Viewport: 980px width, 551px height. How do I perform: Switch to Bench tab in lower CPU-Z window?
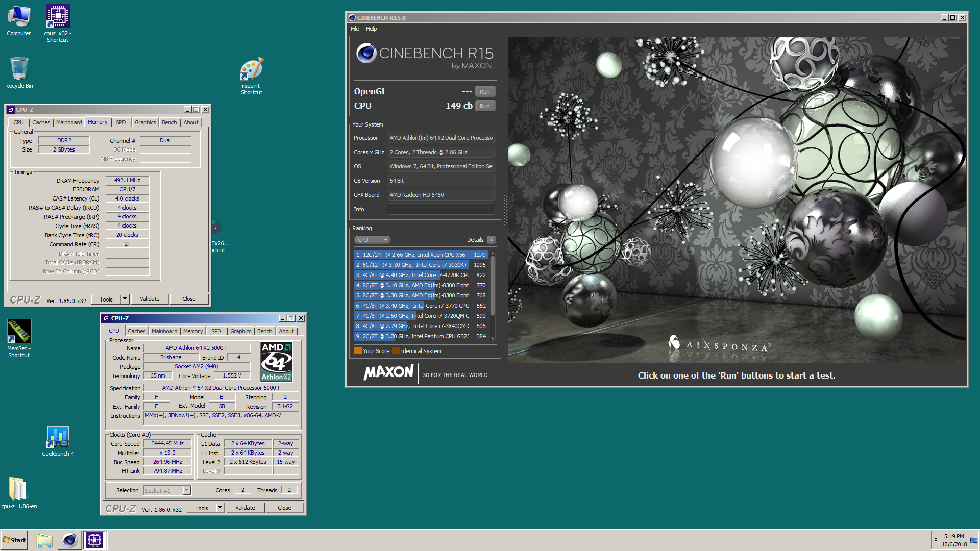264,331
